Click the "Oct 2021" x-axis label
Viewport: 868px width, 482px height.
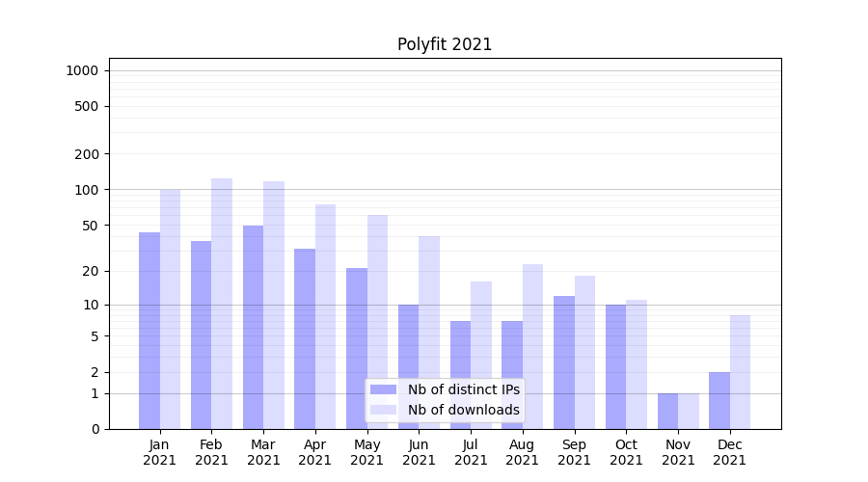pyautogui.click(x=626, y=452)
